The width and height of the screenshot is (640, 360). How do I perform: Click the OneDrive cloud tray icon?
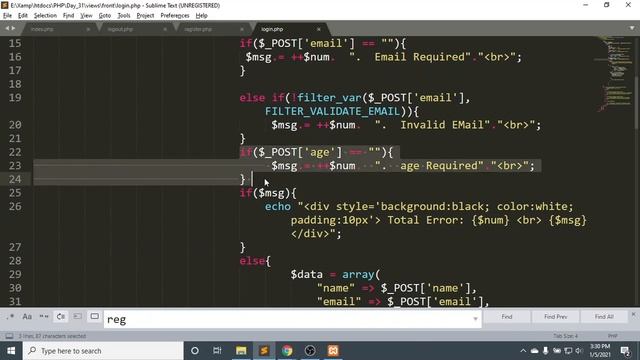[x=534, y=351]
